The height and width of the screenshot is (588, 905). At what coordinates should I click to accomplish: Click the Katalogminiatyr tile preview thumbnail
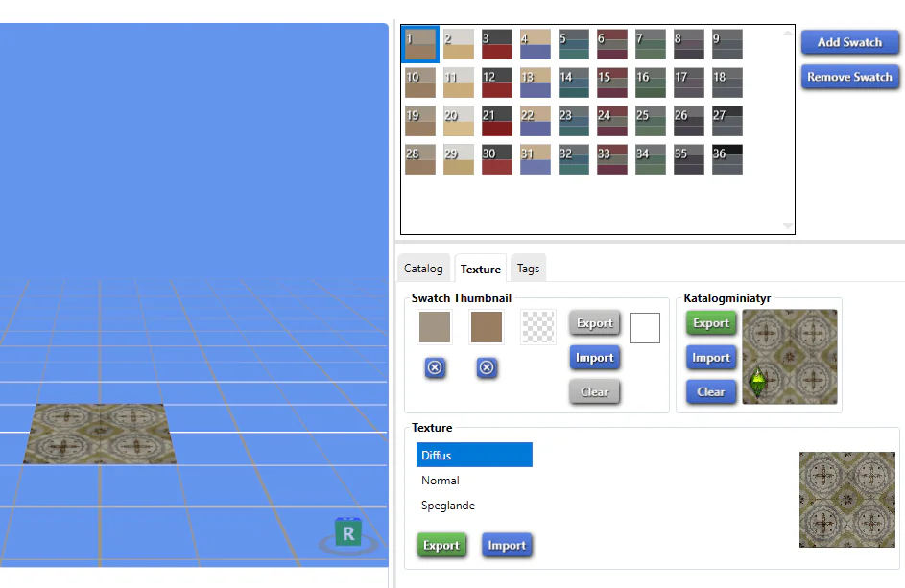tap(790, 357)
